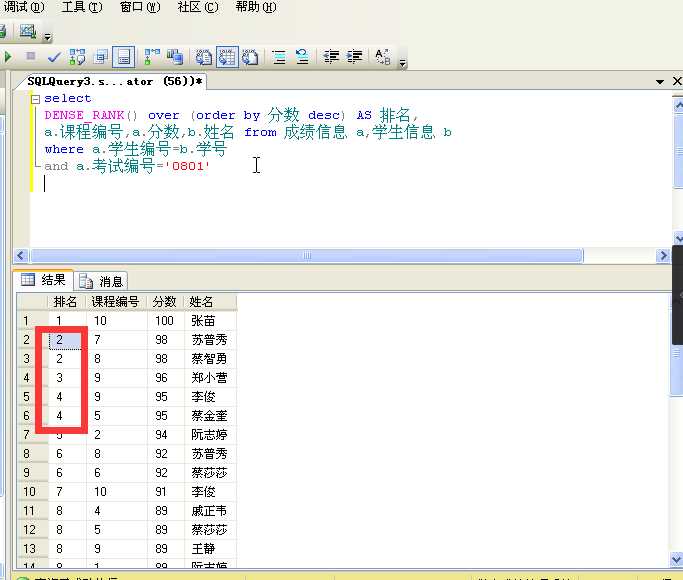
Task: Click the 分数 column header
Action: (166, 302)
